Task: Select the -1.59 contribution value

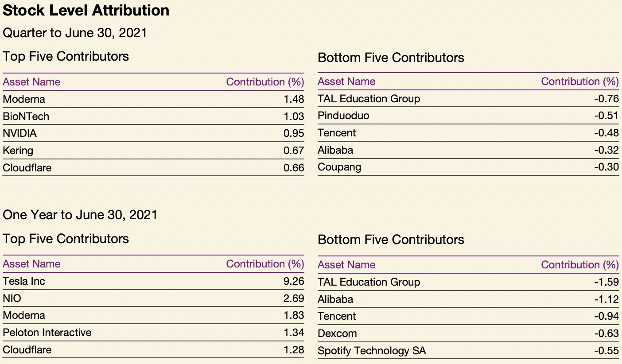Action: point(606,282)
